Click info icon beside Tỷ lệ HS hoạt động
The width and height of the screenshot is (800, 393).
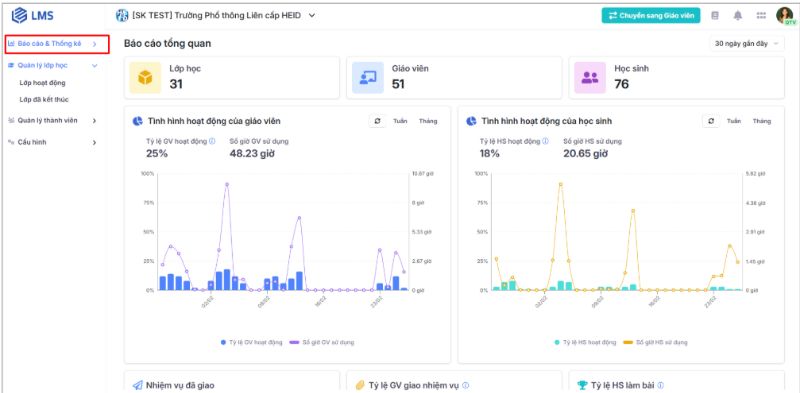[545, 141]
